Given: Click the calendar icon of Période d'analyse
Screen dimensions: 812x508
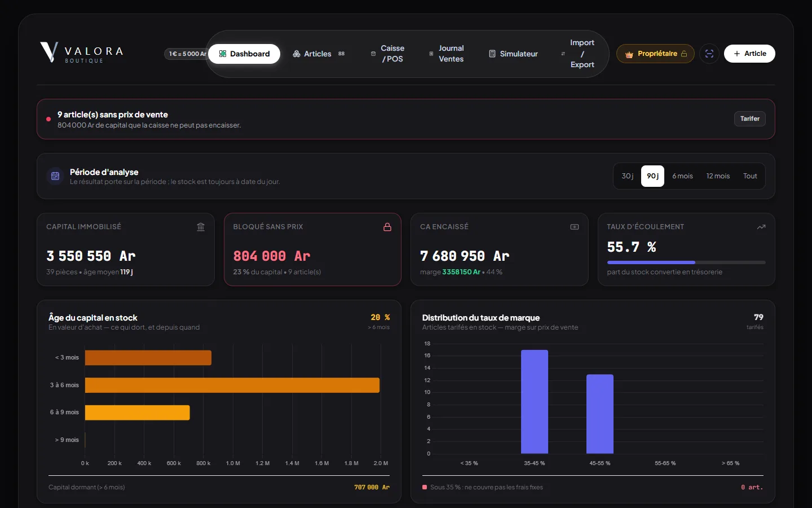Looking at the screenshot, I should point(55,176).
